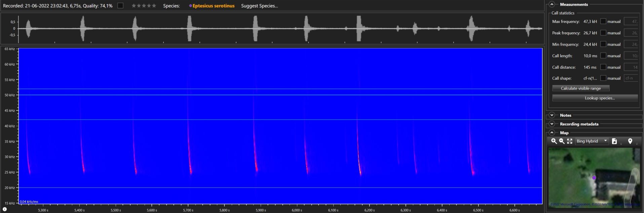
Task: Enable manual for Call length
Action: (x=603, y=56)
